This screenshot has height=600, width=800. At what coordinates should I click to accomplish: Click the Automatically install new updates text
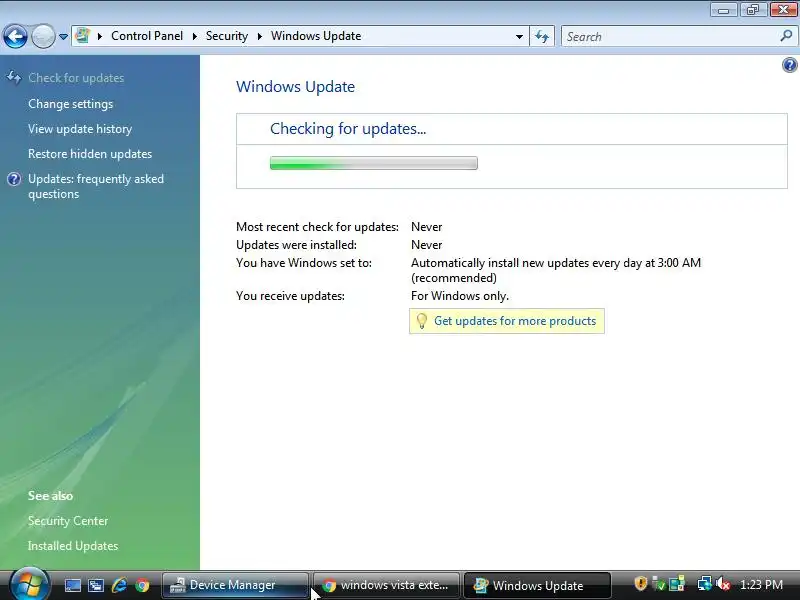556,270
